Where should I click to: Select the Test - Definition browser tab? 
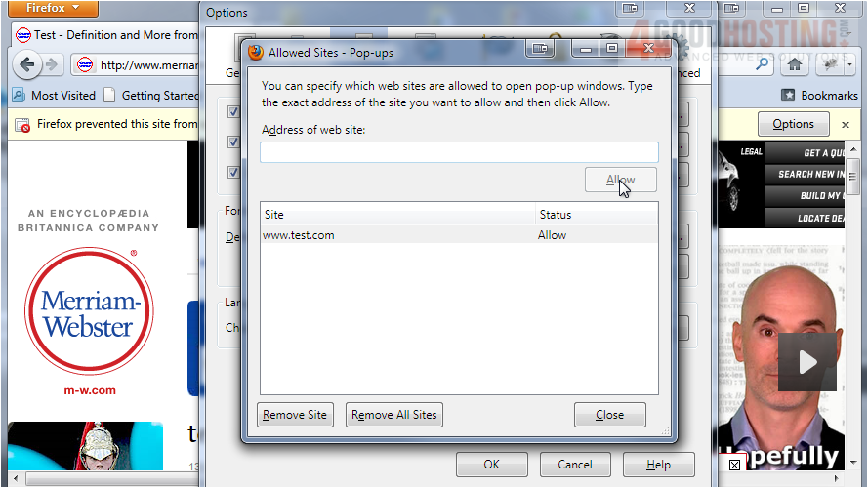coord(107,35)
